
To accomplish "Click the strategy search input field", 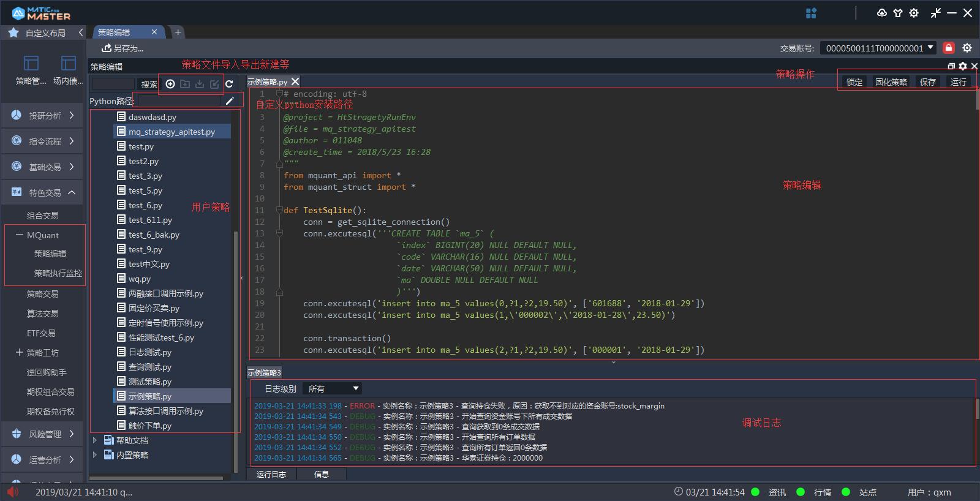I will tap(113, 84).
